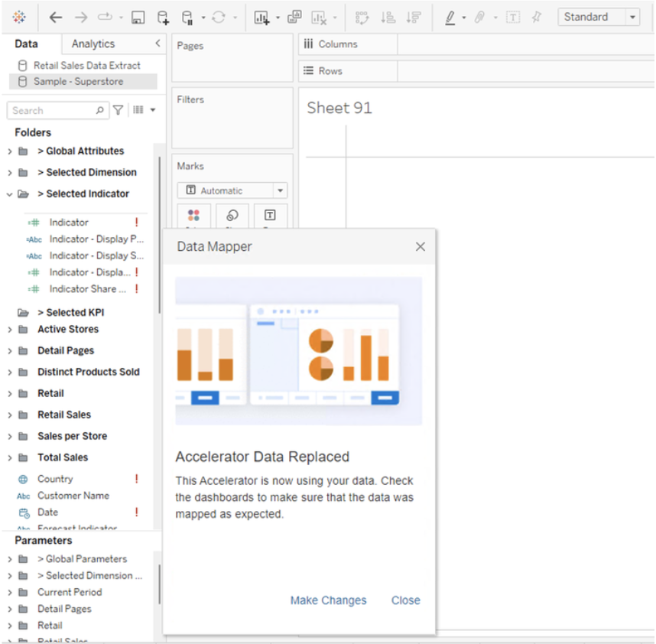Image resolution: width=656 pixels, height=644 pixels.
Task: Expand the Detail Pages folder under Folders
Action: click(x=10, y=351)
